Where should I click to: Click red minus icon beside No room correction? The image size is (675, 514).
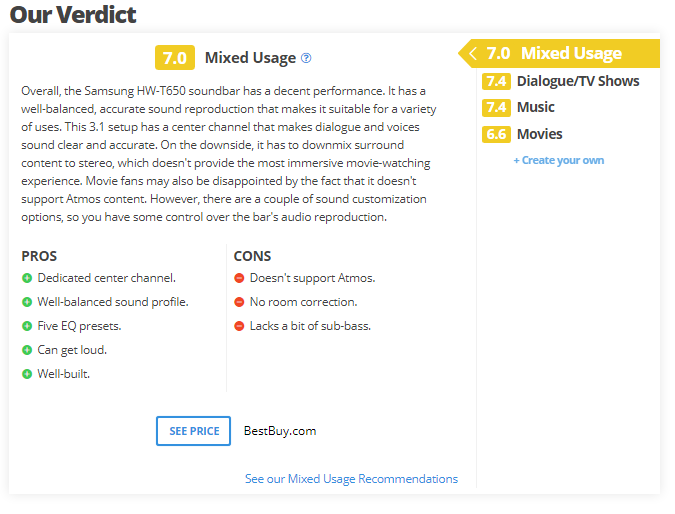(x=239, y=302)
